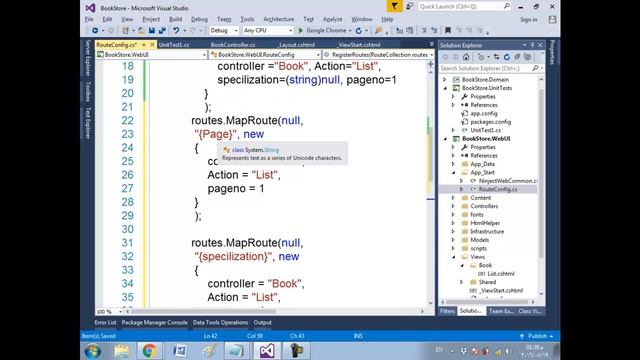Click the Navigate Backward toolbar icon
The width and height of the screenshot is (640, 360).
tap(95, 31)
